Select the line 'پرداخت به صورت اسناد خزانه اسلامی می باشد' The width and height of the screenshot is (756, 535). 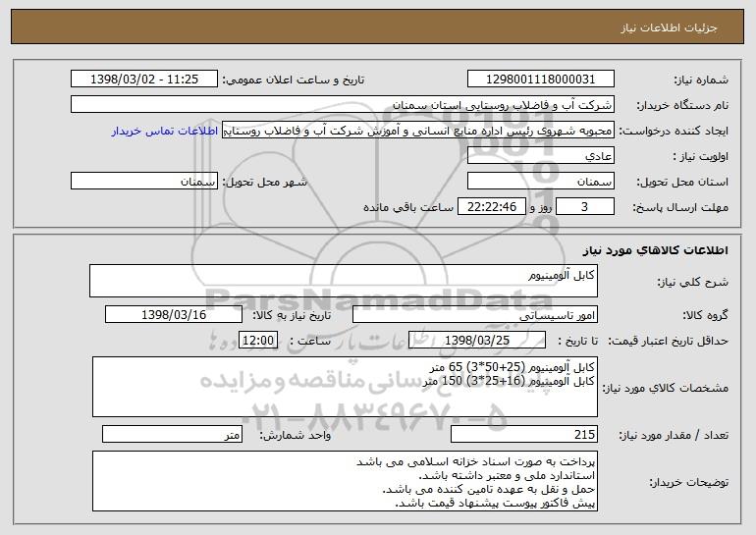pyautogui.click(x=475, y=461)
